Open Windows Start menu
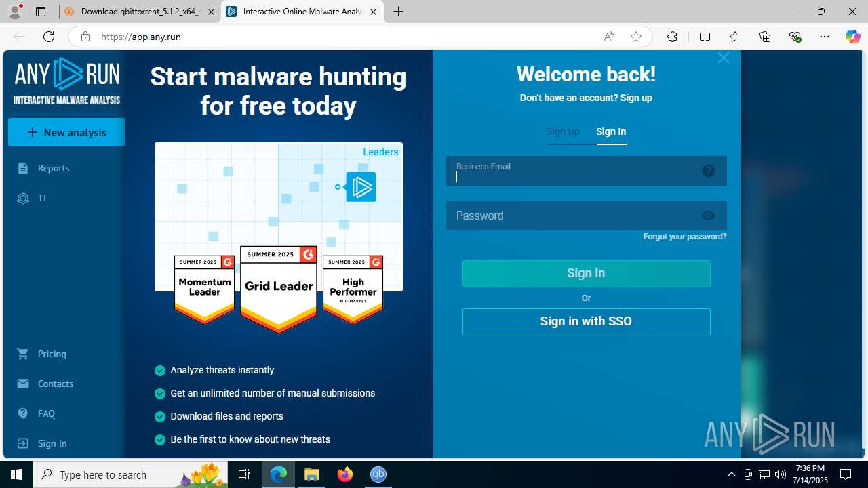 pos(16,474)
